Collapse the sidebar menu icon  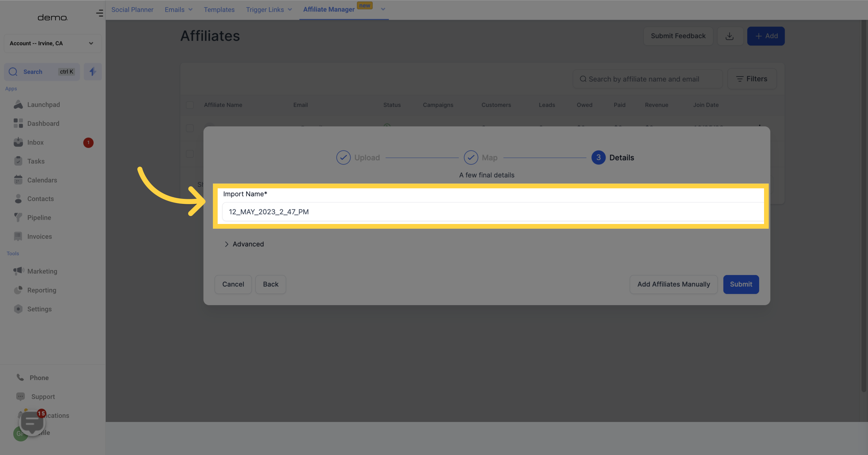point(100,13)
